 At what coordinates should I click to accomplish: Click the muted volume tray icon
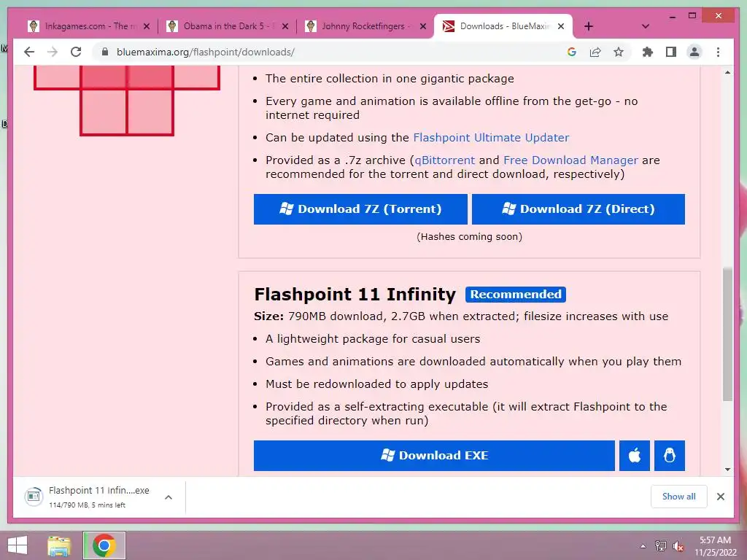678,546
